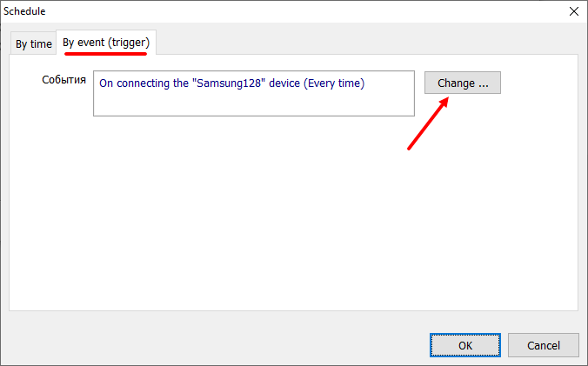Click blank button bar area left of OK
The width and height of the screenshot is (588, 366).
[217, 345]
